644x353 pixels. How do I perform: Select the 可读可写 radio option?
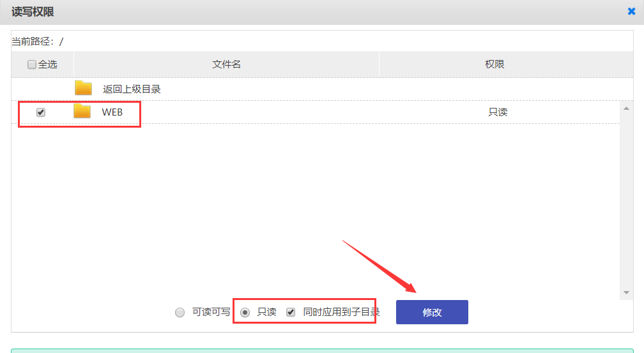180,312
